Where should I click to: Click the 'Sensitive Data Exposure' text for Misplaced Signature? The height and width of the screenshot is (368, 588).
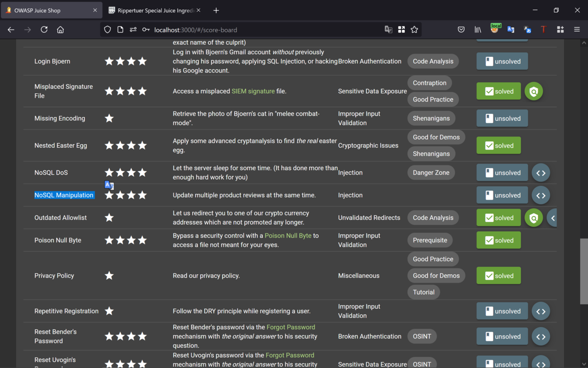[372, 91]
